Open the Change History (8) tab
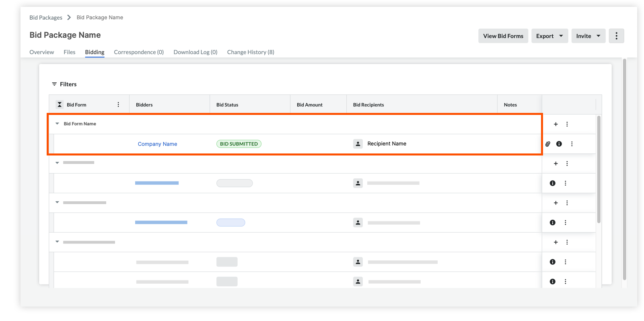This screenshot has height=321, width=644. coord(251,52)
